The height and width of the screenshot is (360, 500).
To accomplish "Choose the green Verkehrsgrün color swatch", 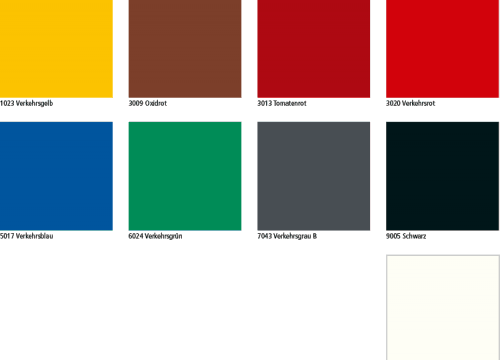I will [185, 176].
